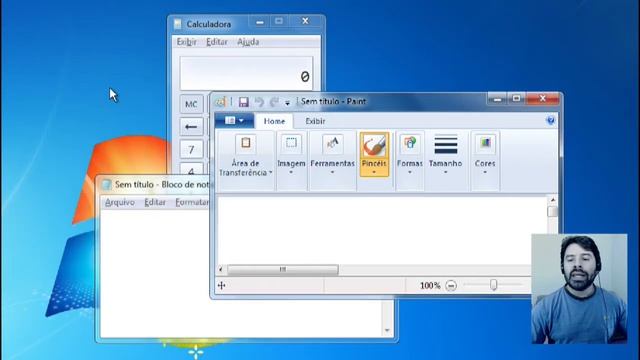
Task: Click the 100% zoom level text in Paint
Action: [x=430, y=285]
